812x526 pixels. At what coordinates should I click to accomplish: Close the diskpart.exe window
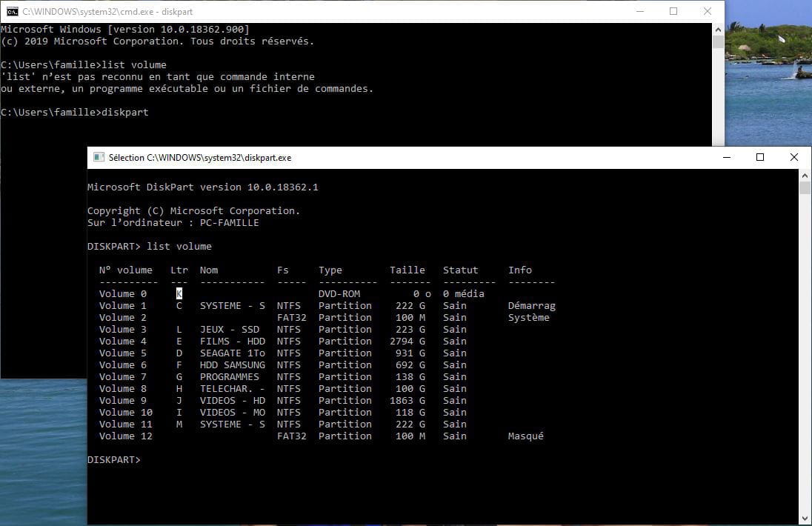pyautogui.click(x=794, y=157)
